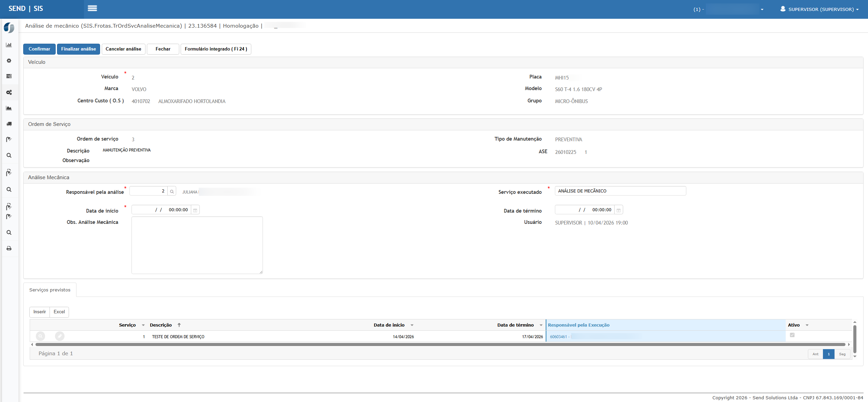The image size is (868, 402).
Task: Click the hamburger menu icon in header
Action: click(92, 9)
